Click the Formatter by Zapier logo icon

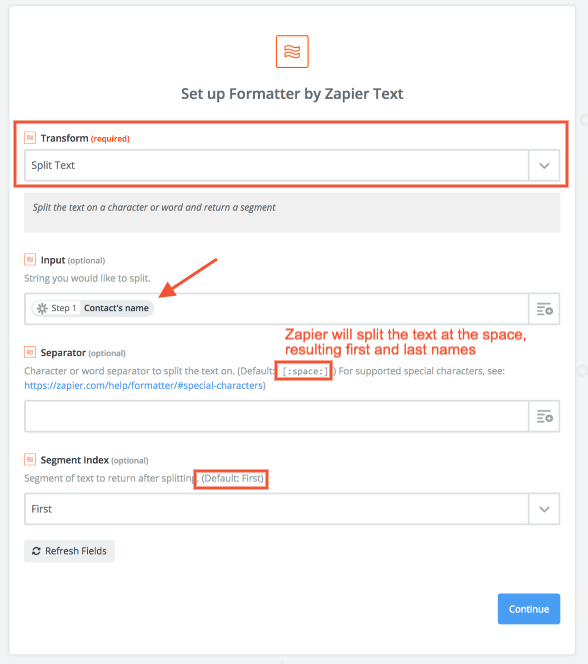tap(292, 51)
